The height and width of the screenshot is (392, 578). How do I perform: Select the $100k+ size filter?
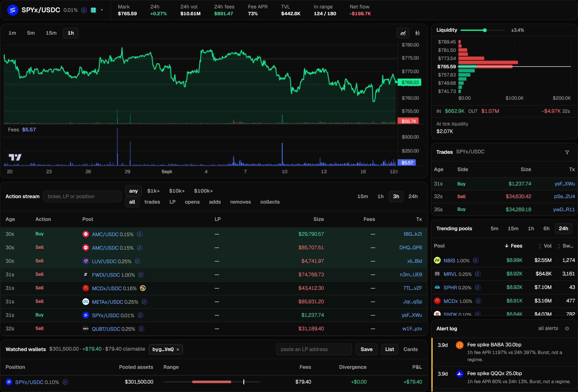tap(203, 191)
